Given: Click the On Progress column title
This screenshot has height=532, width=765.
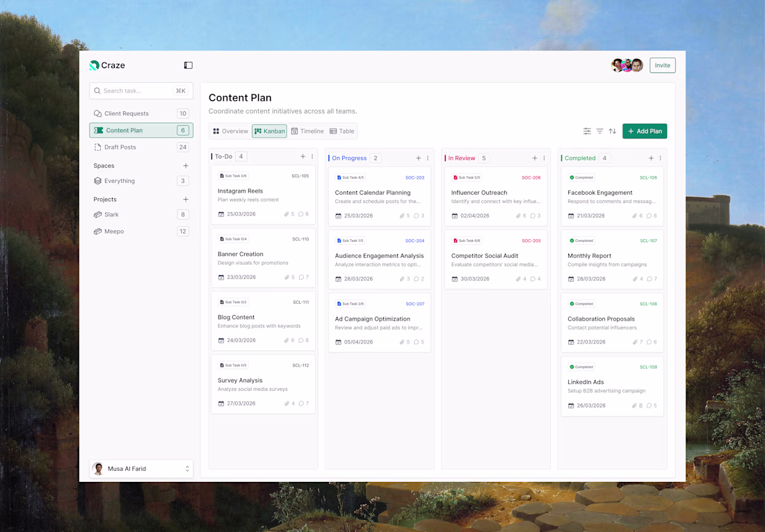Looking at the screenshot, I should point(349,158).
